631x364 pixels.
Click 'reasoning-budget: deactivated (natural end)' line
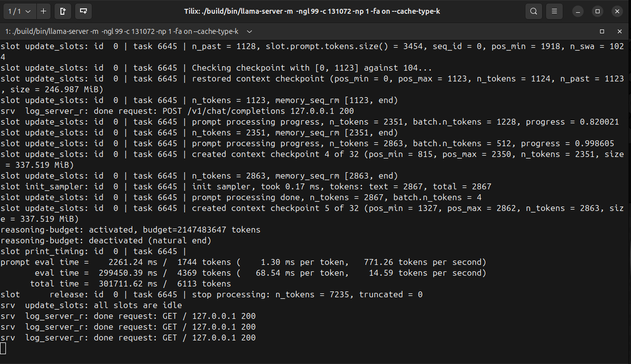[x=106, y=240]
